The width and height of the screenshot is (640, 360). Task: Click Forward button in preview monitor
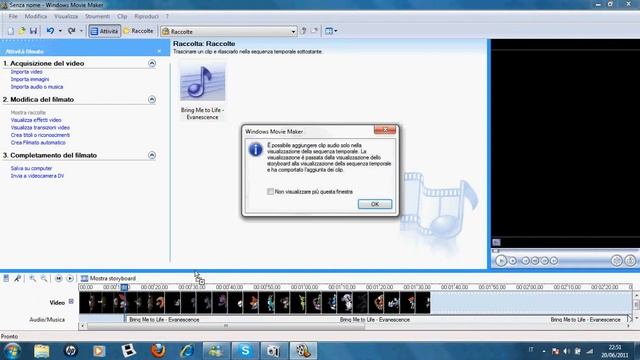pyautogui.click(x=553, y=261)
